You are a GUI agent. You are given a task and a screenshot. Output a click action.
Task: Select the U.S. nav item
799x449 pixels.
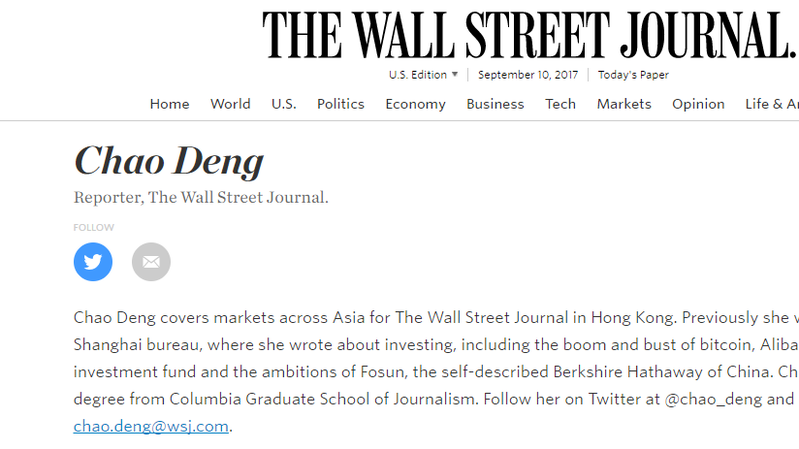284,104
